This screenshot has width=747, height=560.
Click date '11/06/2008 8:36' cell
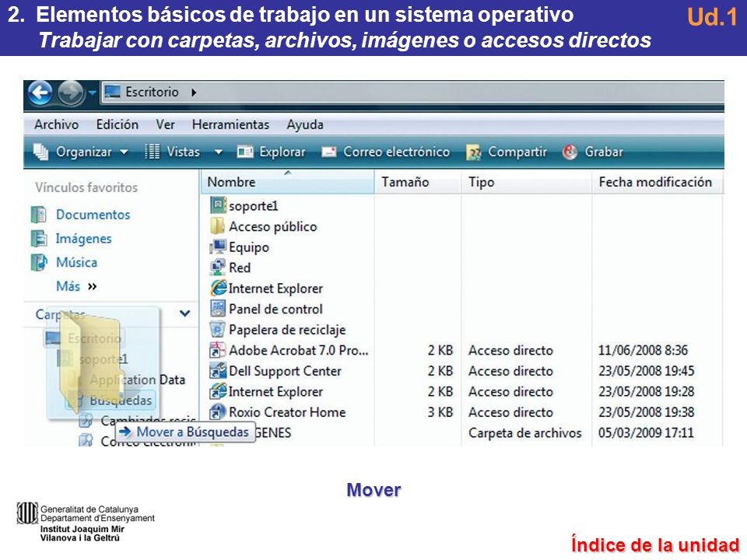tap(644, 351)
